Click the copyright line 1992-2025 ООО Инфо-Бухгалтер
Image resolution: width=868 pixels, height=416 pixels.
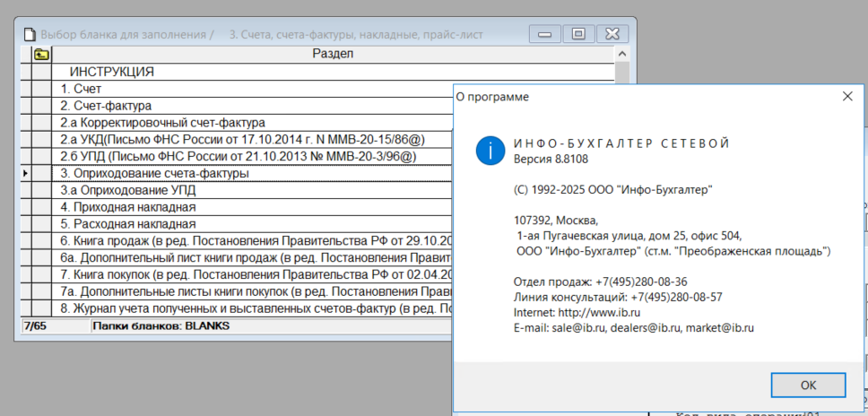click(x=612, y=190)
